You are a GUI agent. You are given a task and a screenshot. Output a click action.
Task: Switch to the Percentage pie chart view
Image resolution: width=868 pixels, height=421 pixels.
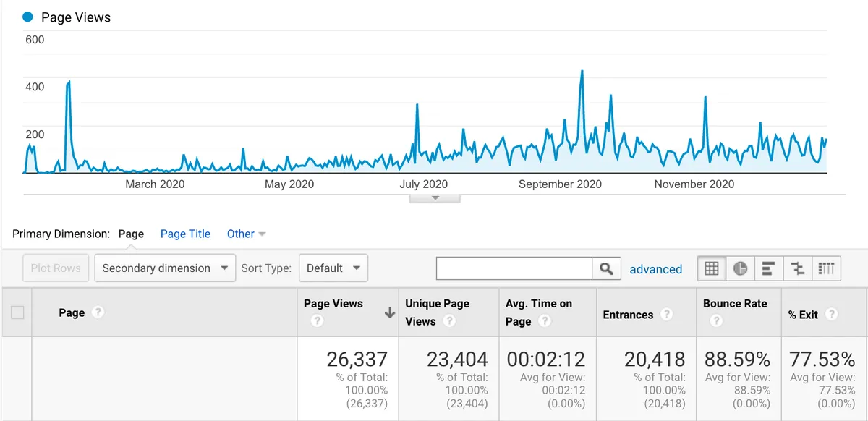point(740,268)
